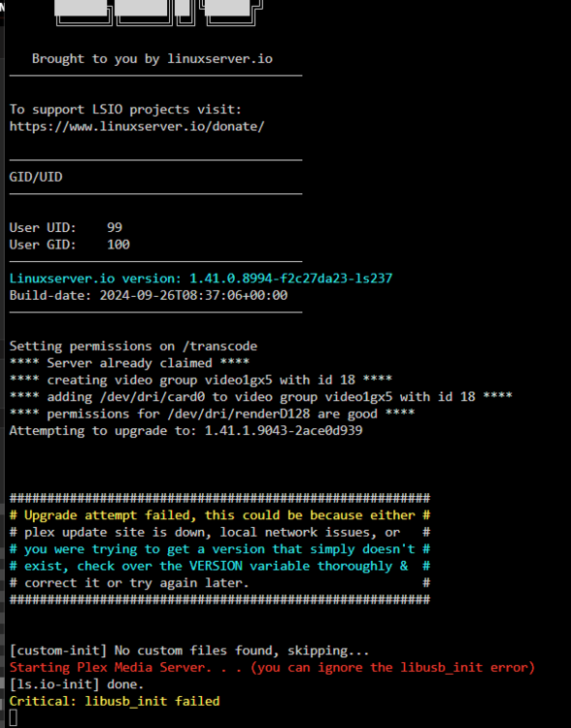Click 'correct it or try again later' line
The width and height of the screenshot is (571, 728).
(219, 583)
